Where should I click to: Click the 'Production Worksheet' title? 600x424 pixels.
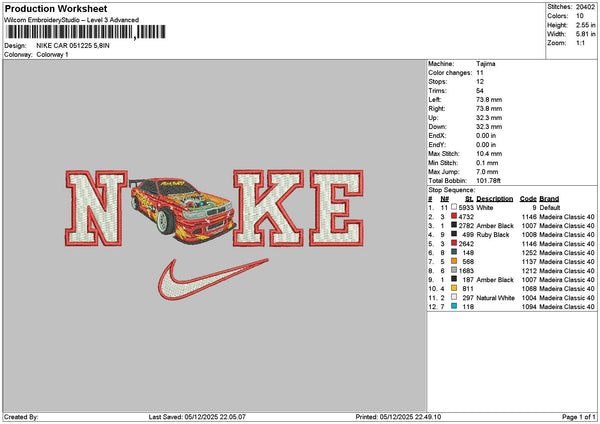click(x=56, y=8)
